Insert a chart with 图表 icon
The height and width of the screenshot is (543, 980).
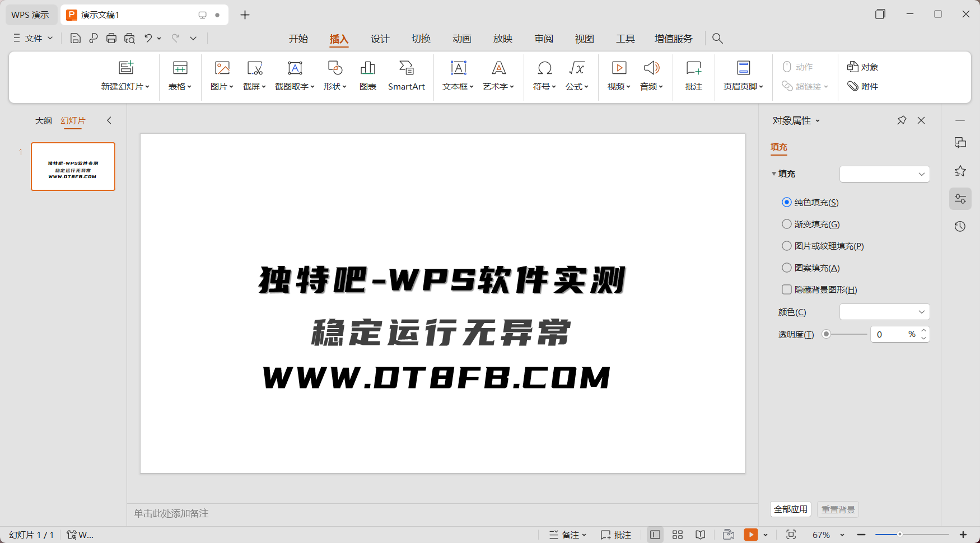pos(368,68)
